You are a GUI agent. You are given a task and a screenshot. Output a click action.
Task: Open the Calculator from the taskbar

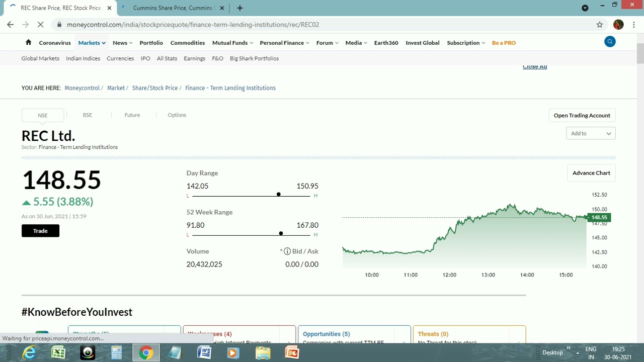tap(116, 353)
